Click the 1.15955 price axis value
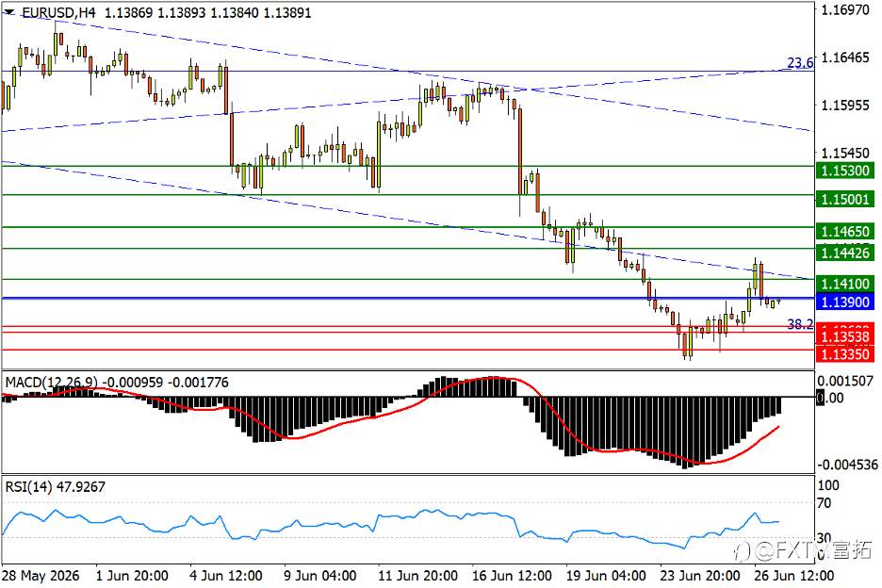Image resolution: width=882 pixels, height=588 pixels. (845, 106)
